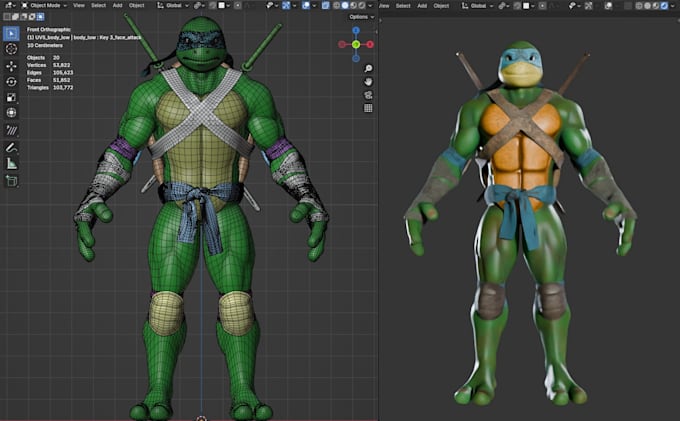
Task: Switch right viewport to Material Preview shading
Action: coord(656,6)
